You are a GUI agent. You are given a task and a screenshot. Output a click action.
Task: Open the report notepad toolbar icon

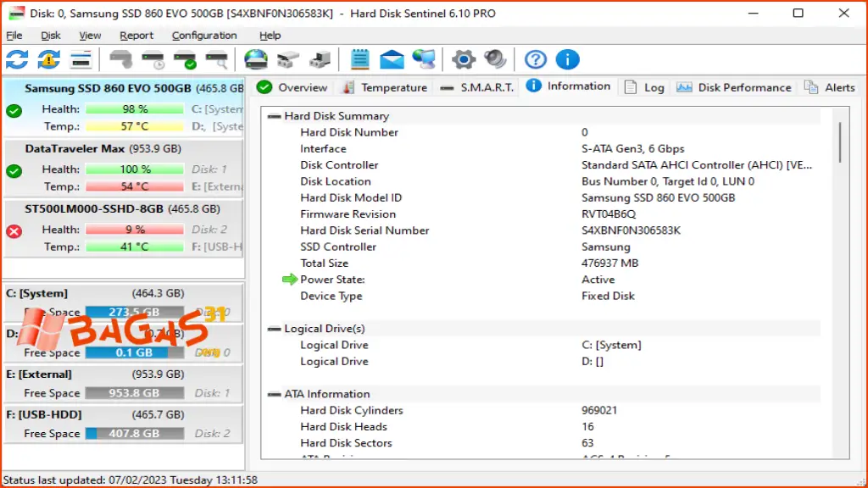click(x=359, y=60)
